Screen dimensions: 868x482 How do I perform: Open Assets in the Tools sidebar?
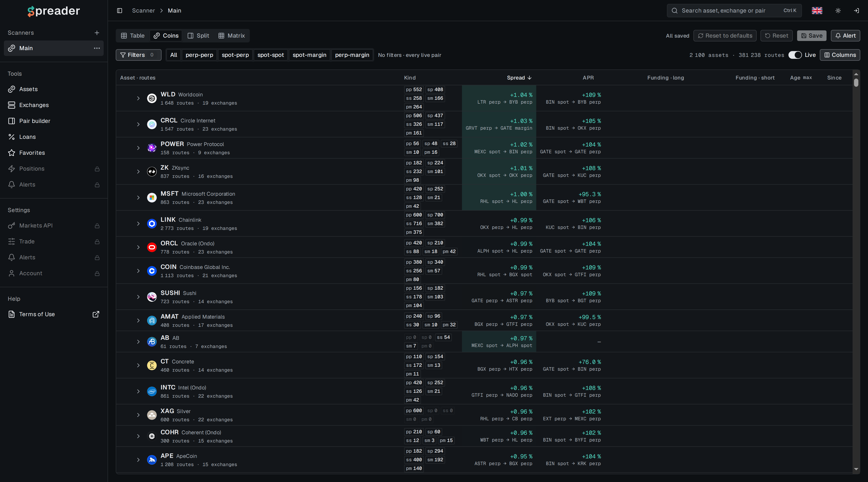(54, 89)
